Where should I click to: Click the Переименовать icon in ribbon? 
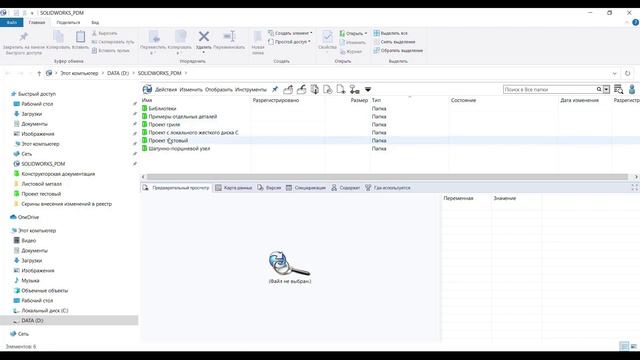click(x=229, y=36)
